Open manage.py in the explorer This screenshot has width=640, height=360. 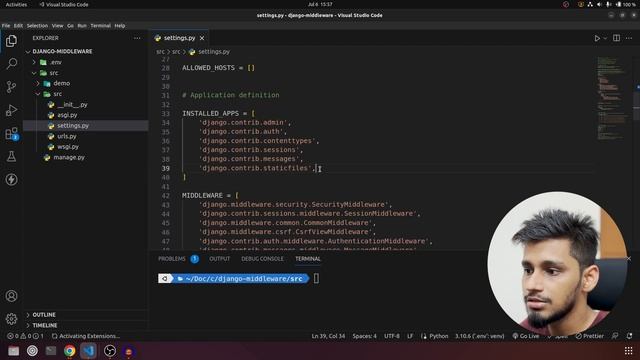(69, 157)
